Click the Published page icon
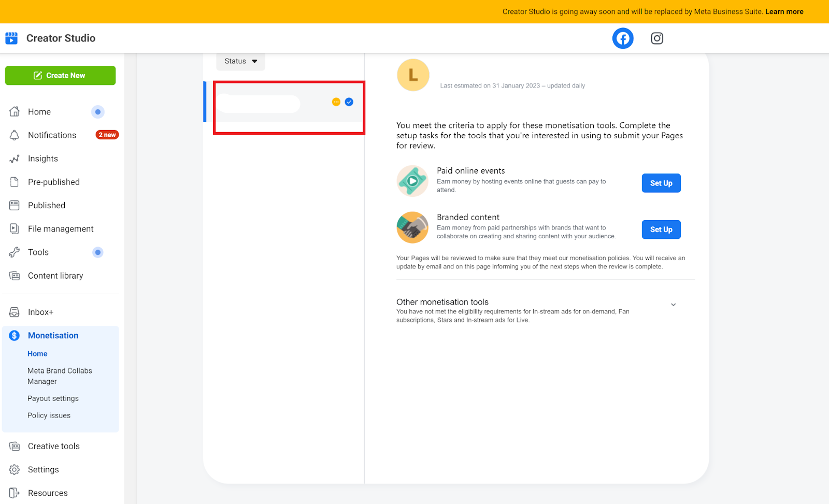Image resolution: width=829 pixels, height=504 pixels. pos(15,205)
